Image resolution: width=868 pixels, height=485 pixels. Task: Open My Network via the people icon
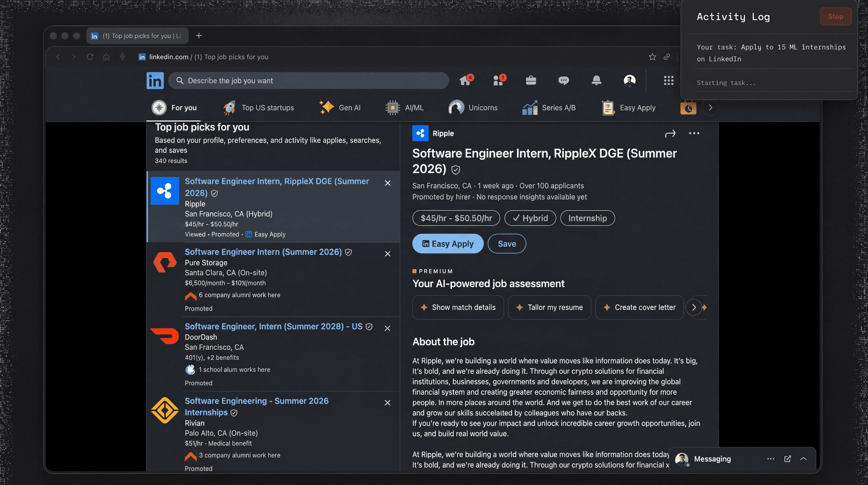(x=498, y=80)
